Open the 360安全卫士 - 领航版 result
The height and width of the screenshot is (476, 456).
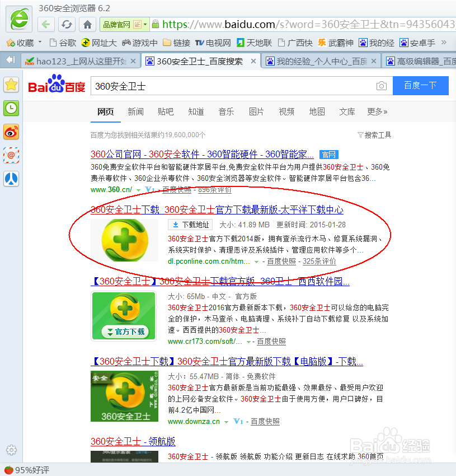click(x=133, y=441)
